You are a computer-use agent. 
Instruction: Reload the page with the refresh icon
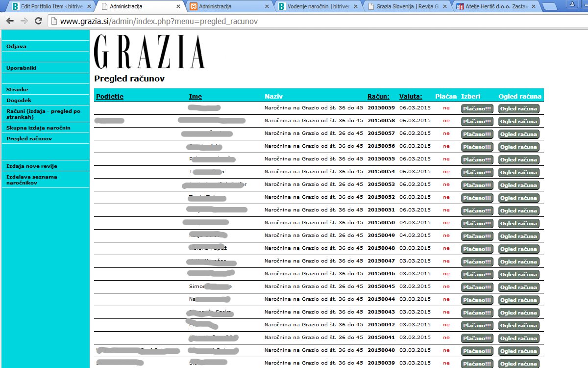point(38,22)
